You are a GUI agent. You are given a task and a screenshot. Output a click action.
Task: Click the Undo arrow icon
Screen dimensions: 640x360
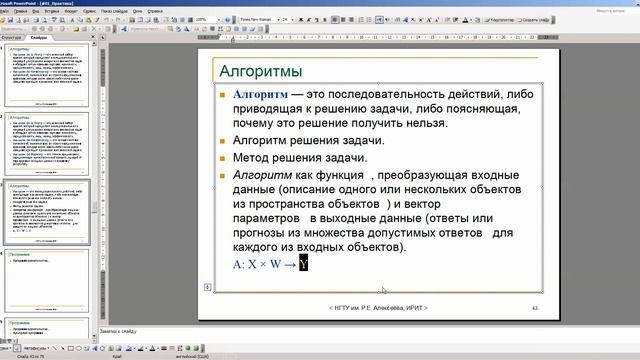(107, 20)
